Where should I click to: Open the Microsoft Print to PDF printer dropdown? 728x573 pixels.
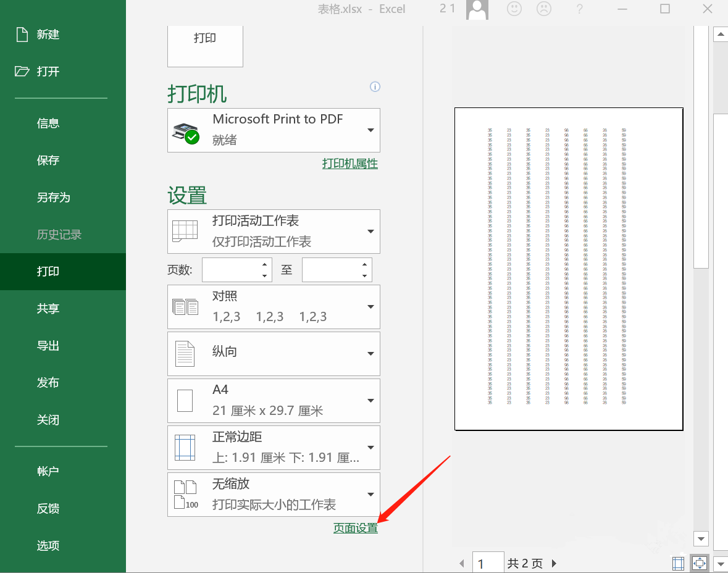click(274, 130)
